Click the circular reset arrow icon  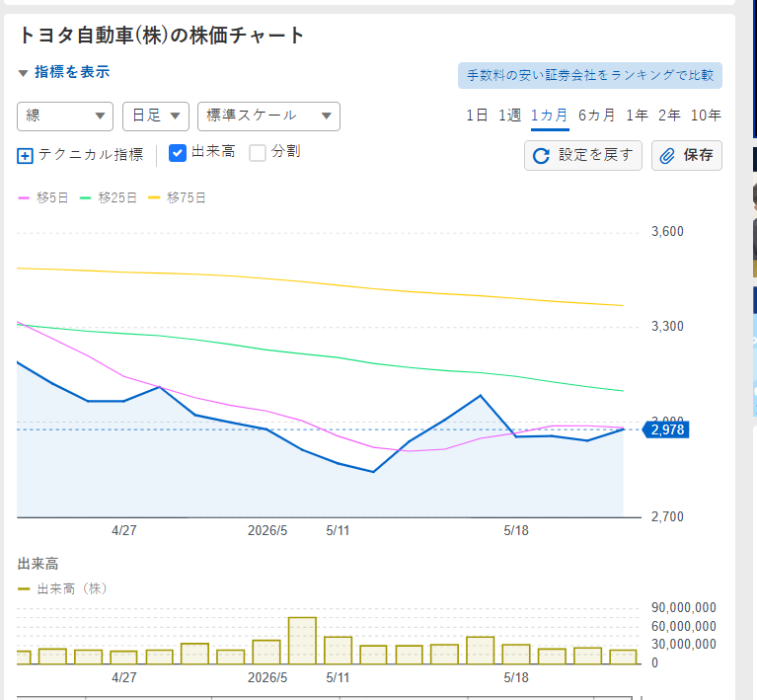541,156
